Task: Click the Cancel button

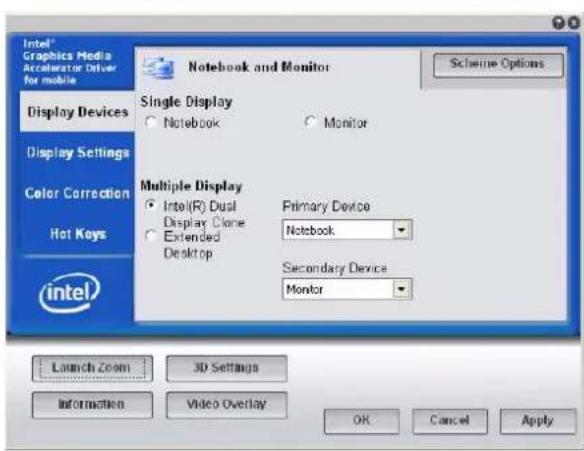Action: [450, 421]
